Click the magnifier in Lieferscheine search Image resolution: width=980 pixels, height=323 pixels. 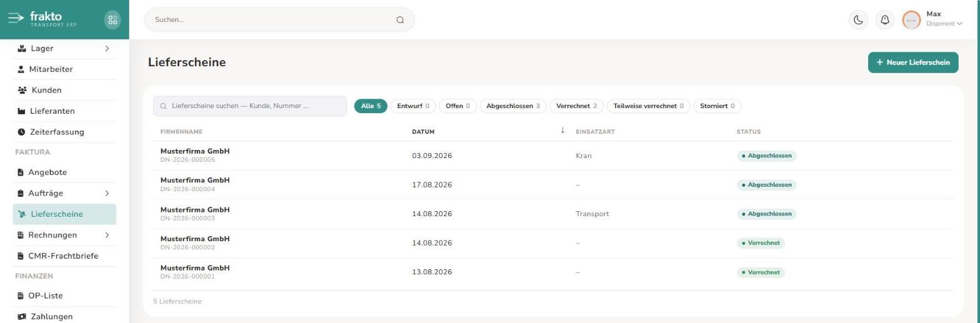click(x=164, y=106)
